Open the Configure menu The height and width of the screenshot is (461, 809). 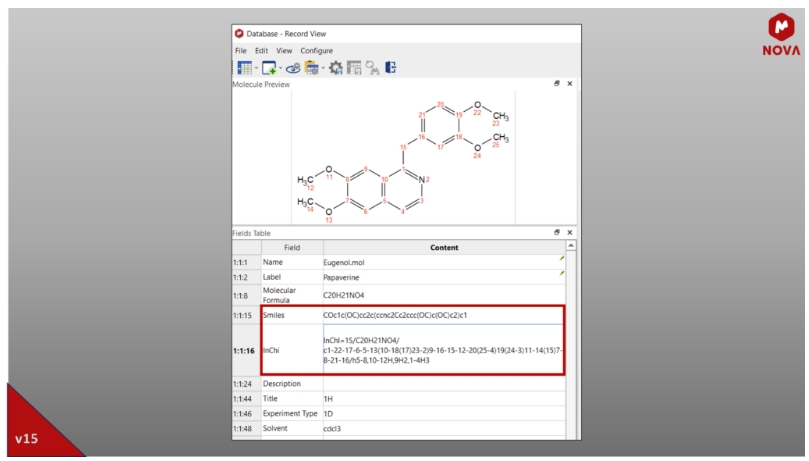316,51
